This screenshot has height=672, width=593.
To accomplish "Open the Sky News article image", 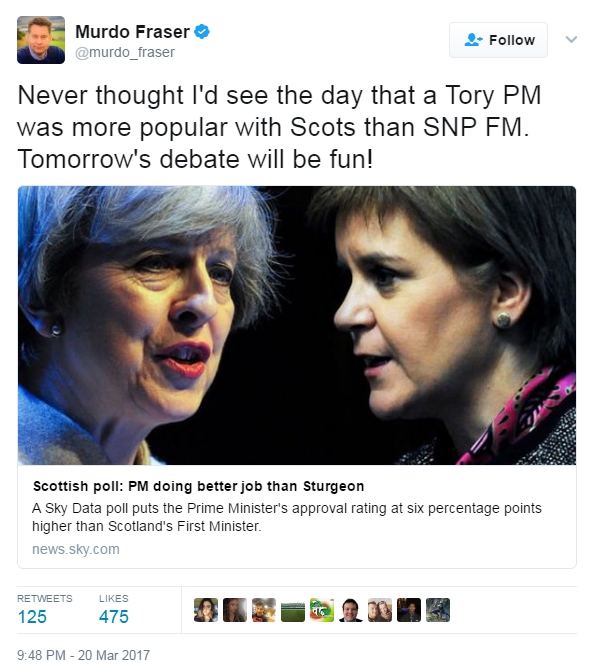I will coord(297,325).
